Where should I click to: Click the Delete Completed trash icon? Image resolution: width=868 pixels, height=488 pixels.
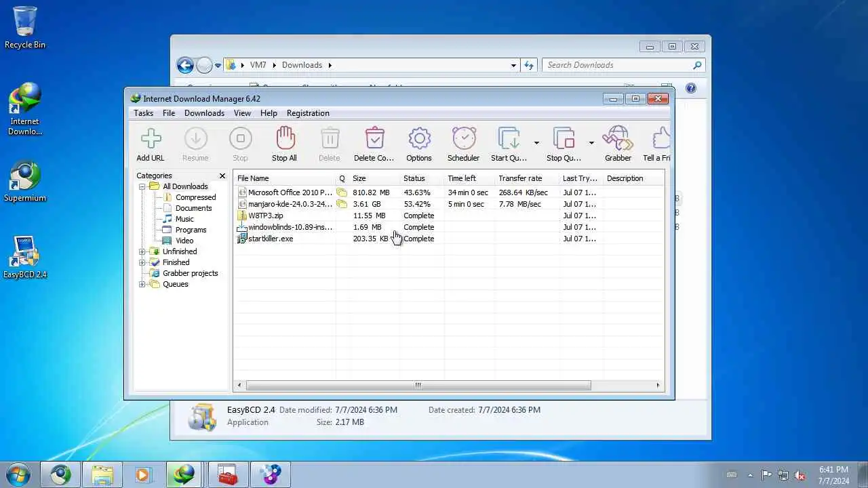[x=374, y=138]
